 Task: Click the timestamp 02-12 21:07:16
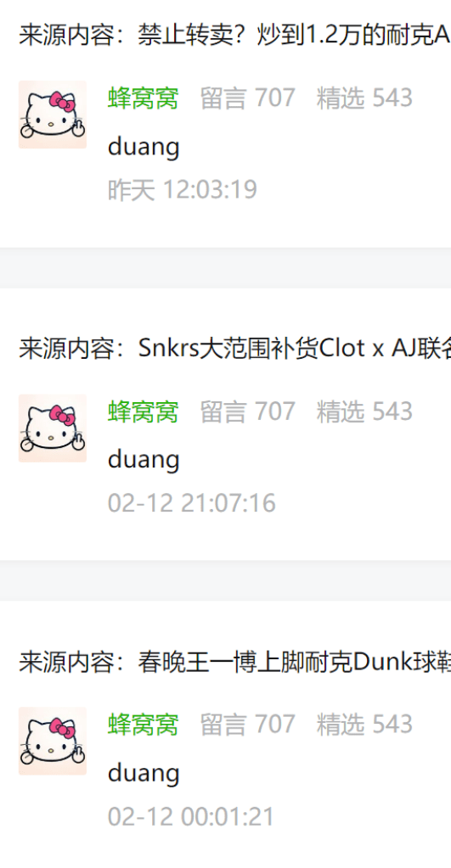tap(192, 503)
